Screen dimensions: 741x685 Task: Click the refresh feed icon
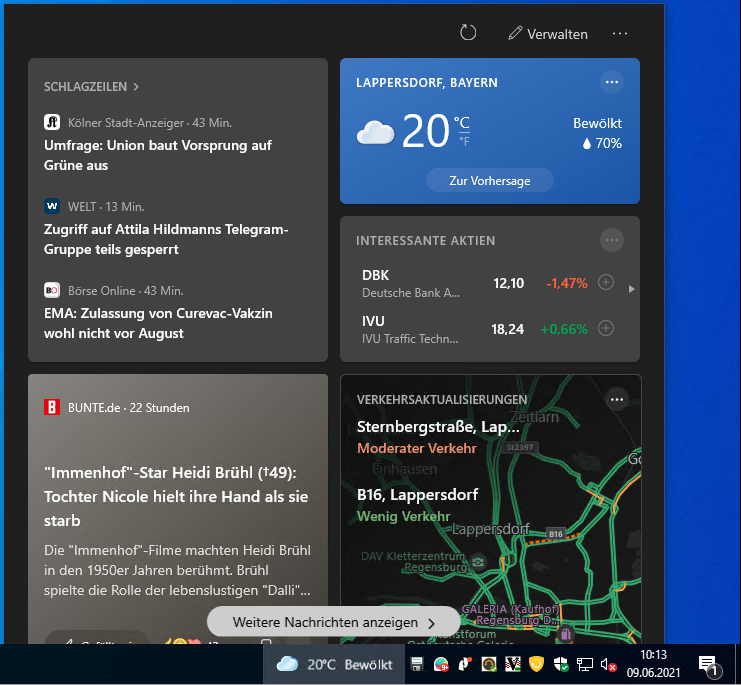(468, 33)
